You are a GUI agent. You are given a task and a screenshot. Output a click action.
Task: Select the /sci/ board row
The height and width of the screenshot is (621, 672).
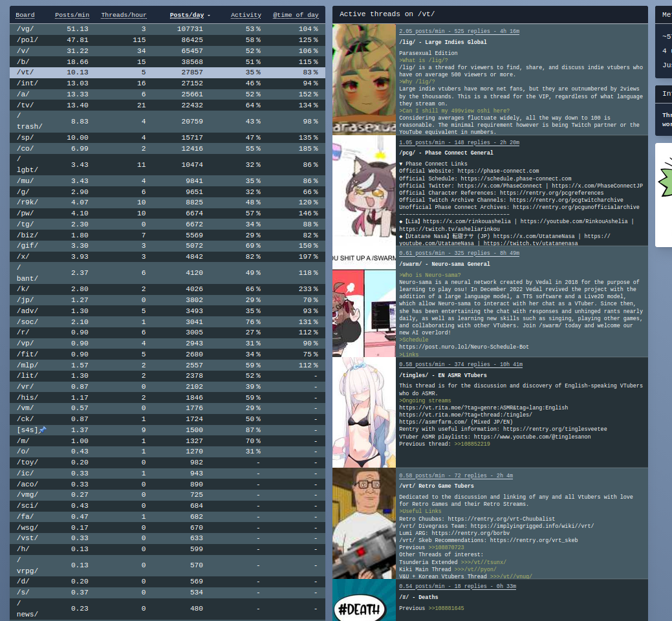point(167,506)
